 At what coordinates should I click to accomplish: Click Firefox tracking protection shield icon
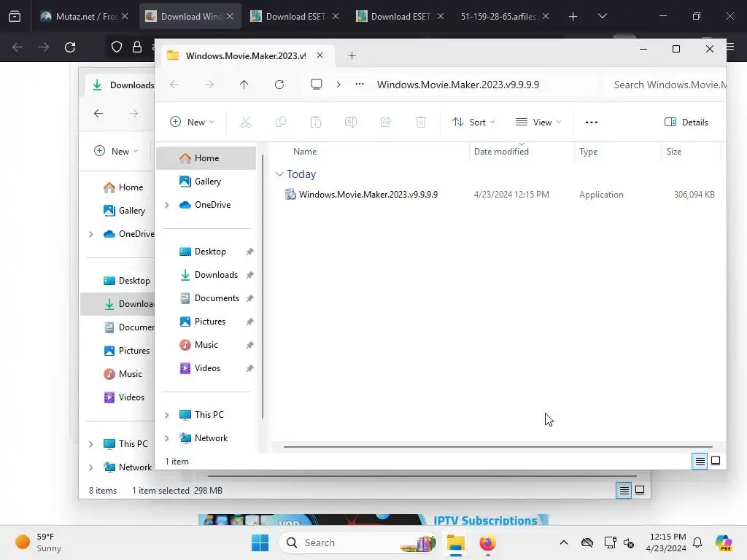(x=117, y=47)
